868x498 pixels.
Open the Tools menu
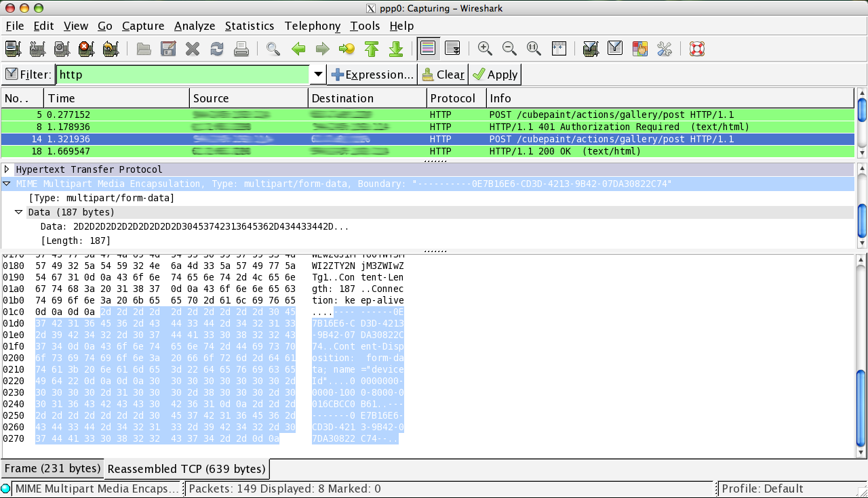(365, 26)
